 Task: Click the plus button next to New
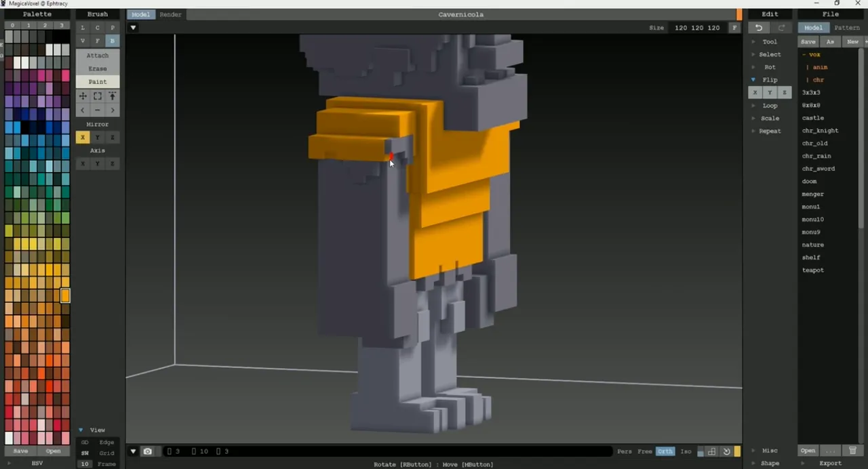pos(865,41)
